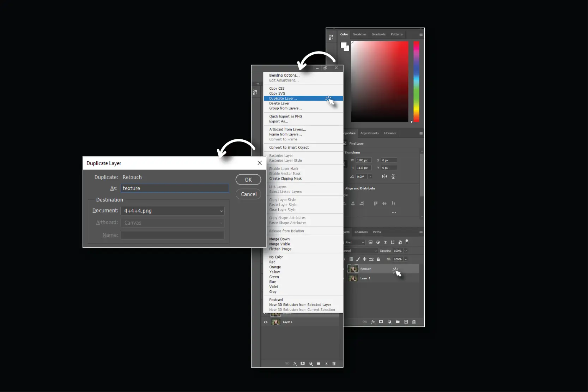
Task: Choose Merge Down from context menu
Action: point(303,239)
